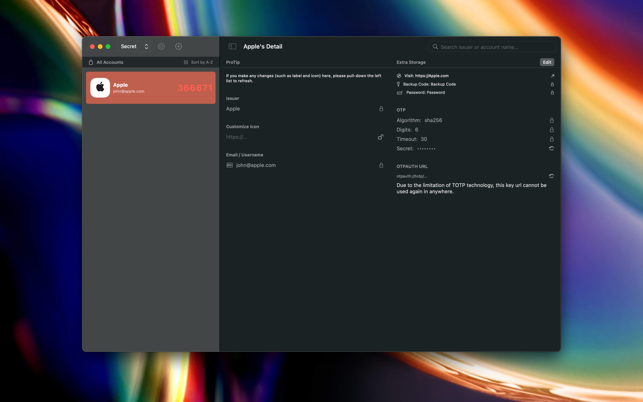This screenshot has height=402, width=643.
Task: Click the unlock icon beside Customize Icon field
Action: (x=381, y=137)
